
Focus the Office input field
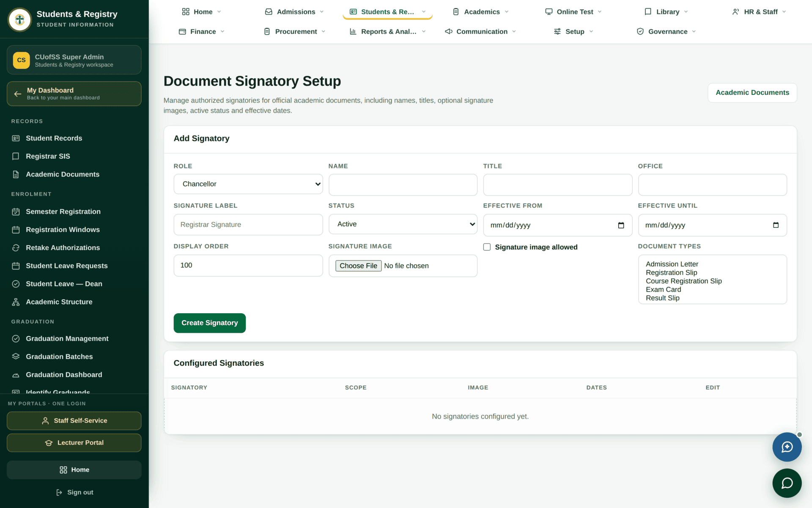[x=713, y=185]
